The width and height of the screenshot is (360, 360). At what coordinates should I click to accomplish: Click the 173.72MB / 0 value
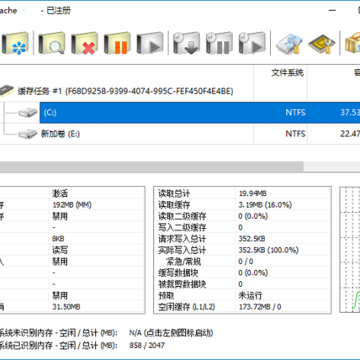[260, 307]
